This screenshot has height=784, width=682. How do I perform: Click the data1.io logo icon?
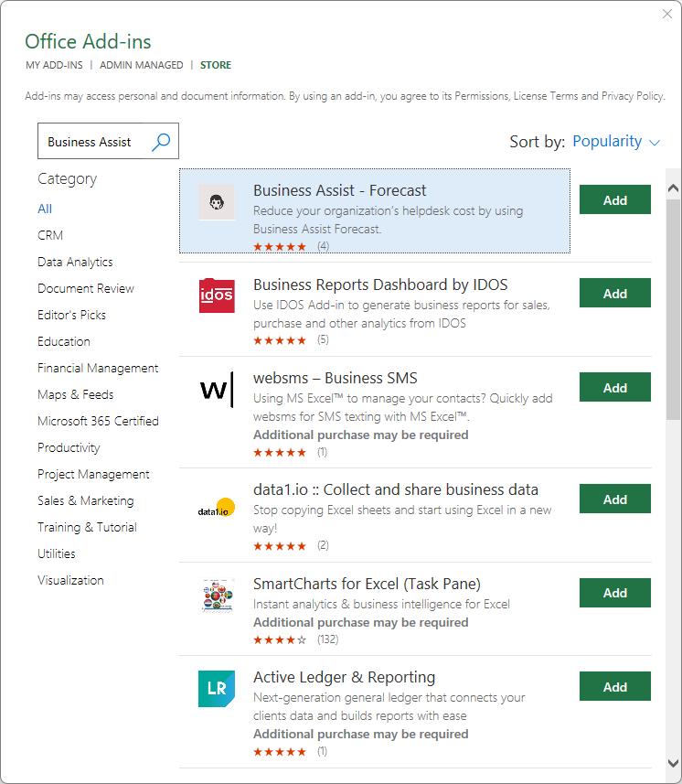click(x=217, y=509)
